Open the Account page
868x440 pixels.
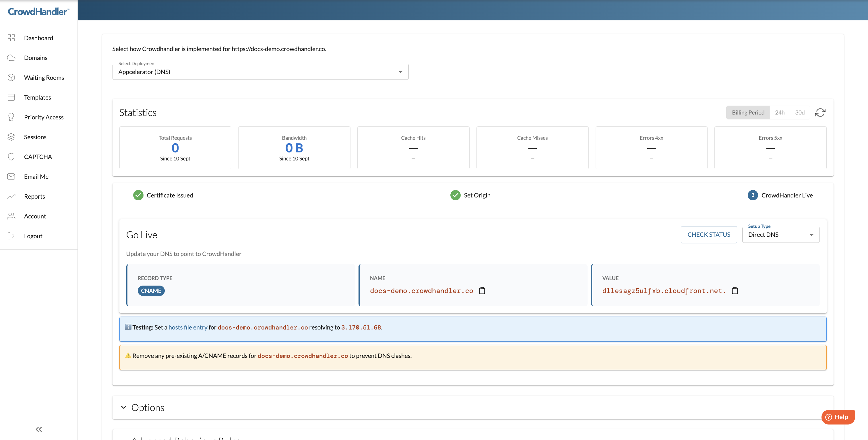tap(38, 216)
